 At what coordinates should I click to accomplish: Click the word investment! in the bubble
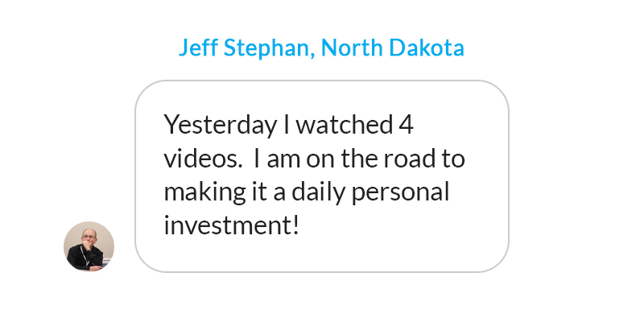231,225
